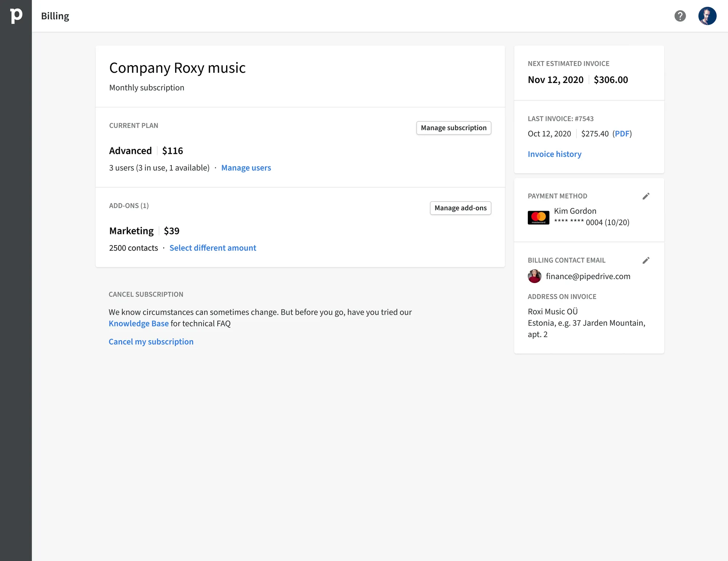Click the Manage subscription button
The width and height of the screenshot is (728, 561).
pyautogui.click(x=454, y=128)
